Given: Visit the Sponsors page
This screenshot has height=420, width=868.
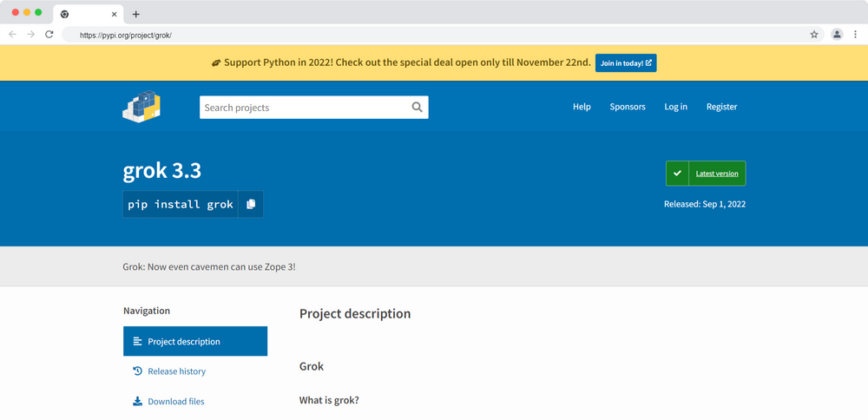Looking at the screenshot, I should pyautogui.click(x=628, y=107).
